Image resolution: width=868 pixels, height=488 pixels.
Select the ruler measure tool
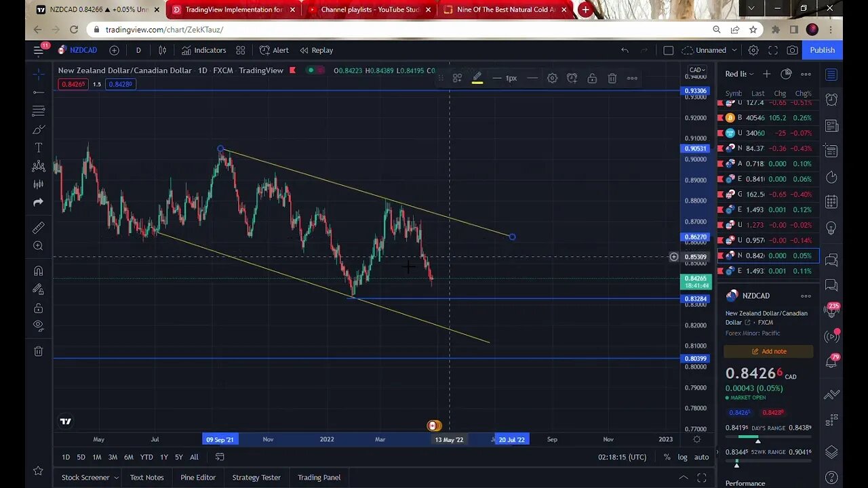[x=39, y=228]
